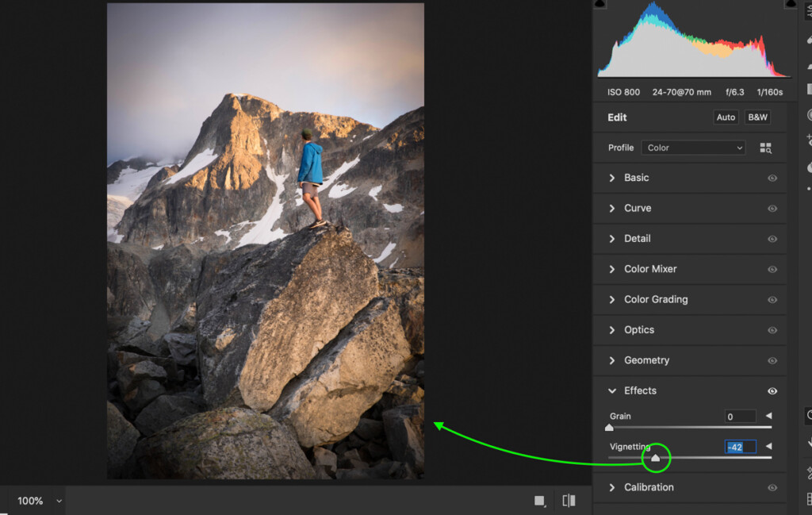The height and width of the screenshot is (515, 812).
Task: Toggle before/after split view icon
Action: point(569,501)
